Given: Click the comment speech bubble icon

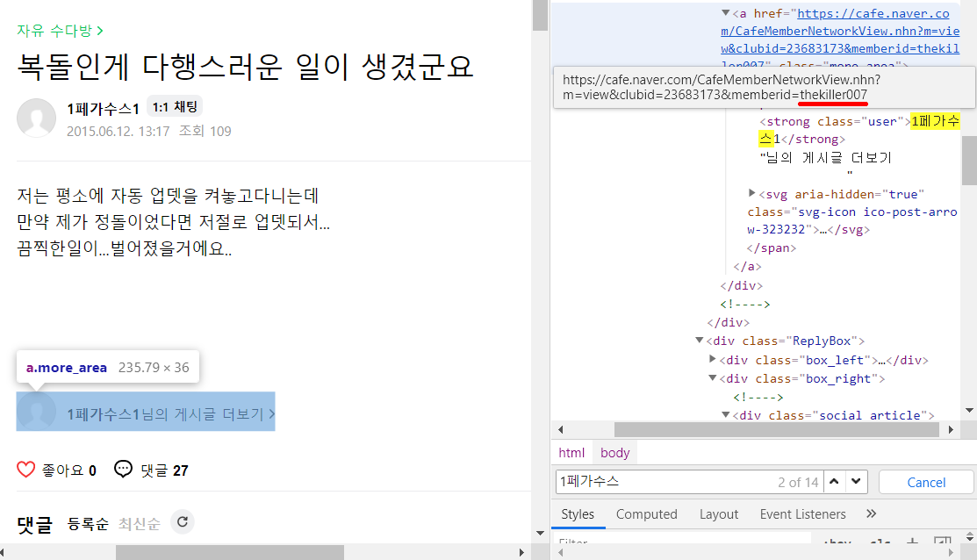Looking at the screenshot, I should pyautogui.click(x=124, y=470).
